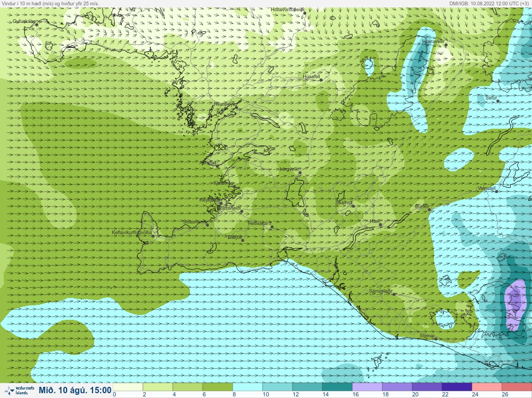Click the Sámsstaðir station label
The height and width of the screenshot is (398, 532).
point(381,291)
